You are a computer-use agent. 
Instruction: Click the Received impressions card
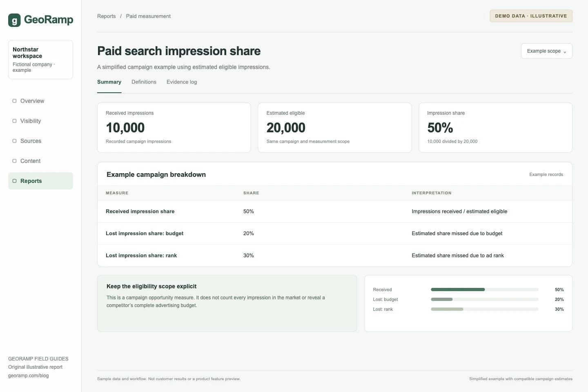(174, 128)
